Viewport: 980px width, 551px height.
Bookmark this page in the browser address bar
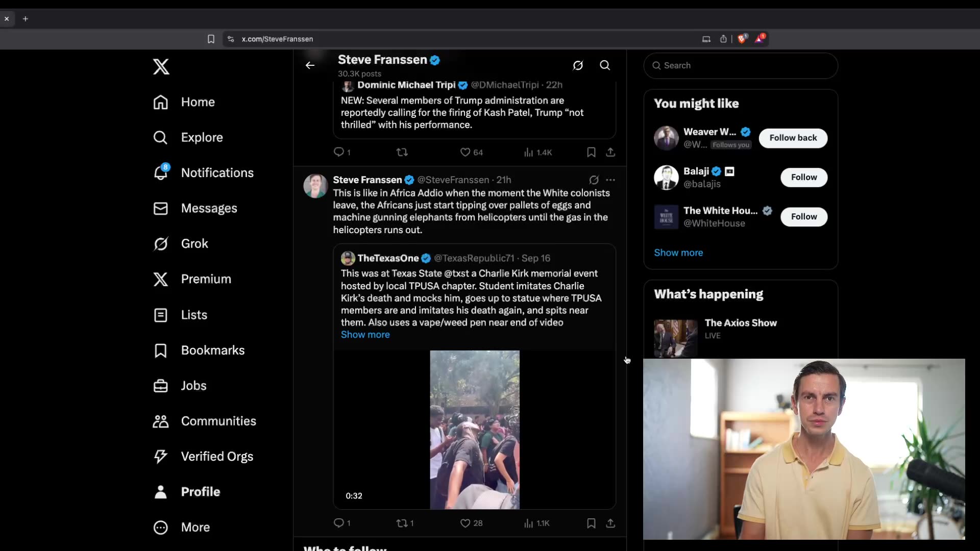[x=211, y=39]
